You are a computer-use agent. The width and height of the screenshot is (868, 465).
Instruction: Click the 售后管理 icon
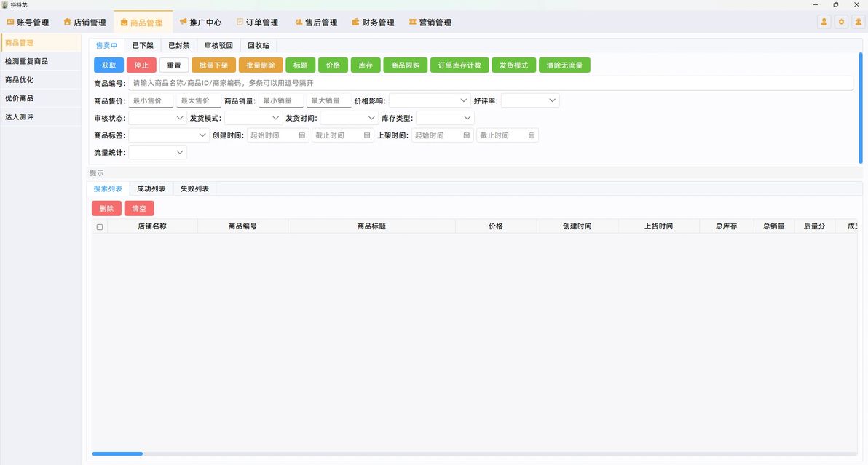click(x=299, y=22)
